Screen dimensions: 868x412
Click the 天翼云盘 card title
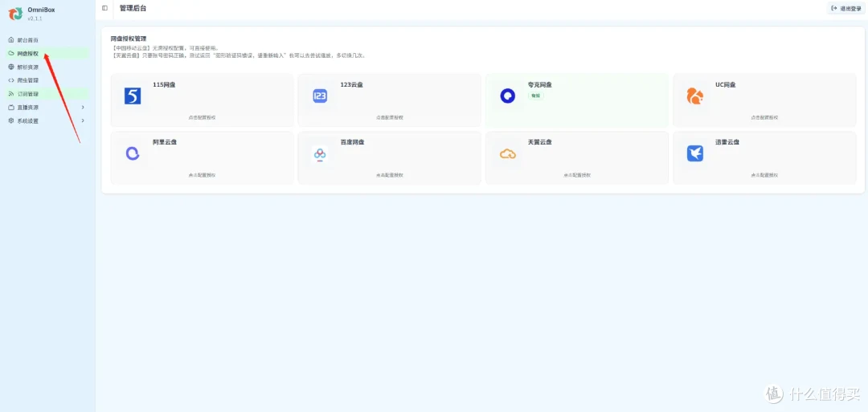click(540, 142)
